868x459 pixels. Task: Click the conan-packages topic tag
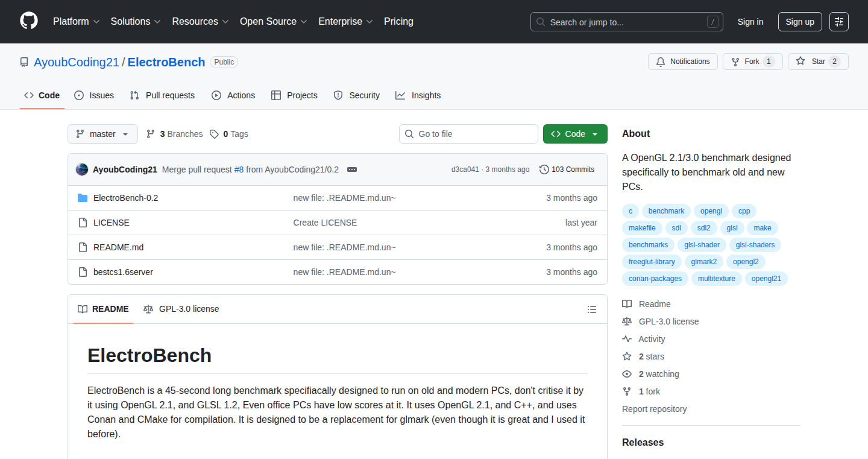[x=655, y=279]
